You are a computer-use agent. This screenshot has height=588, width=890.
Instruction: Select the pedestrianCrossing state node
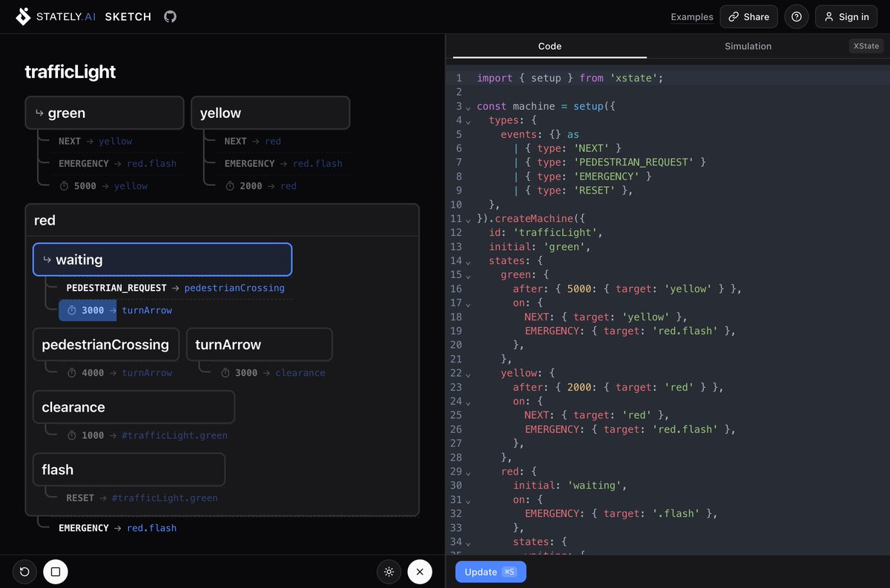pos(106,345)
